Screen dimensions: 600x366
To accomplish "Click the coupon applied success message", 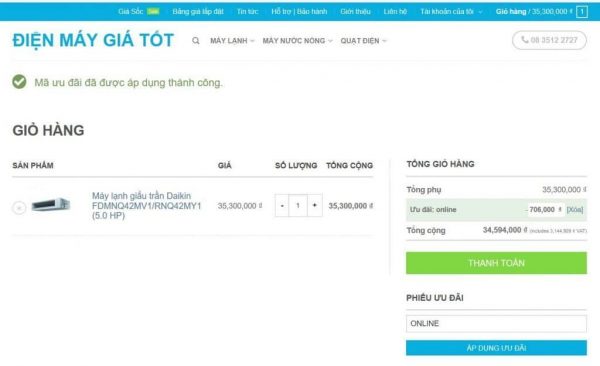I will click(x=128, y=83).
